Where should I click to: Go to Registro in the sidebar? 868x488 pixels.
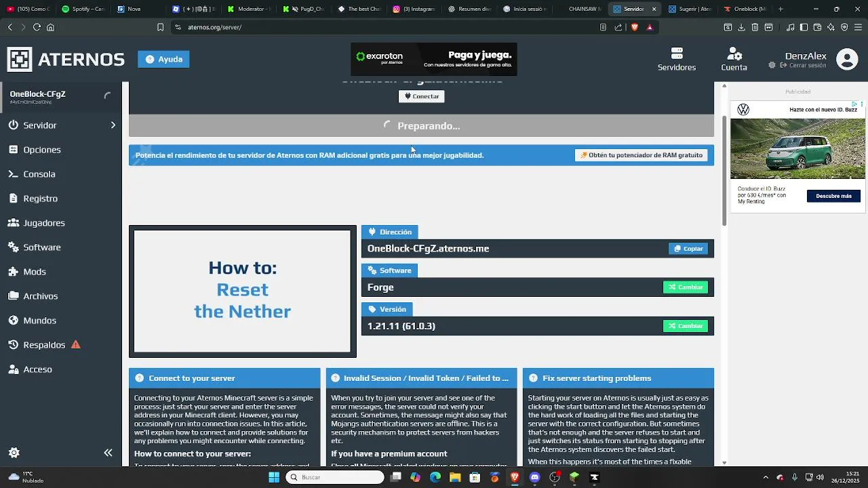pos(61,199)
